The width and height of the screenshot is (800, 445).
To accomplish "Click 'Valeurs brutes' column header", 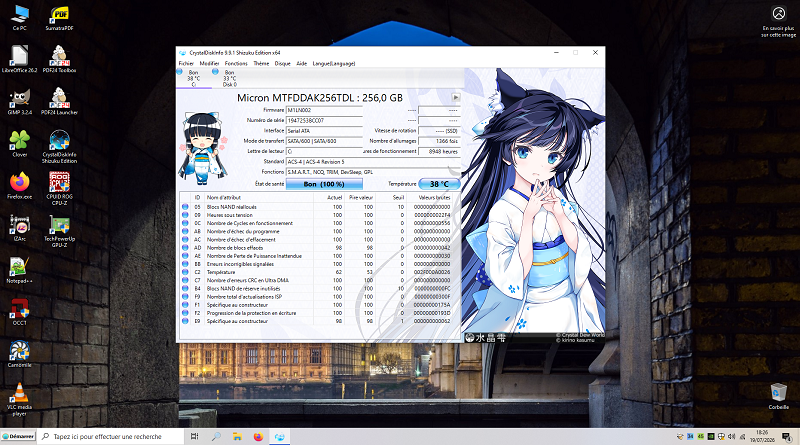I will [x=433, y=197].
